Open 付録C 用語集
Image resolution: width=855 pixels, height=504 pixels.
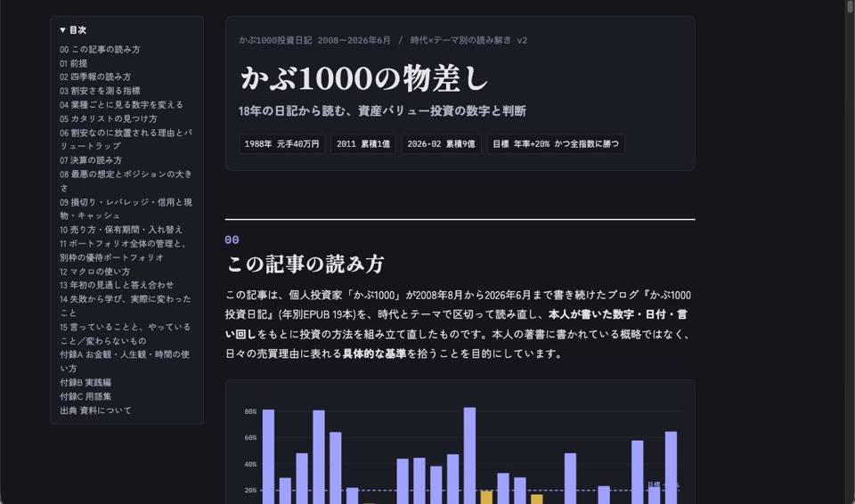pyautogui.click(x=85, y=396)
